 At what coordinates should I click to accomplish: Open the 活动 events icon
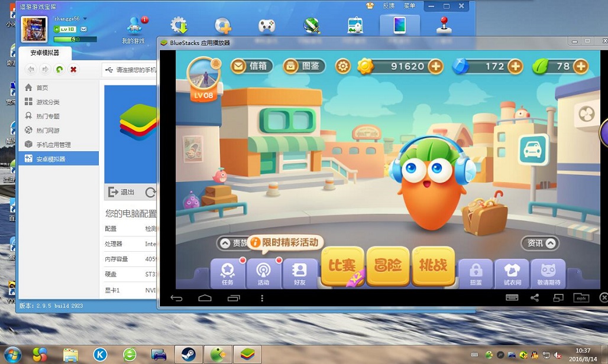click(x=263, y=274)
